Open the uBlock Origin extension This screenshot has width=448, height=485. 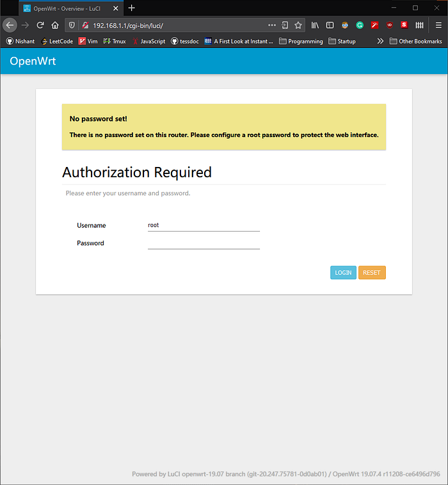click(390, 26)
